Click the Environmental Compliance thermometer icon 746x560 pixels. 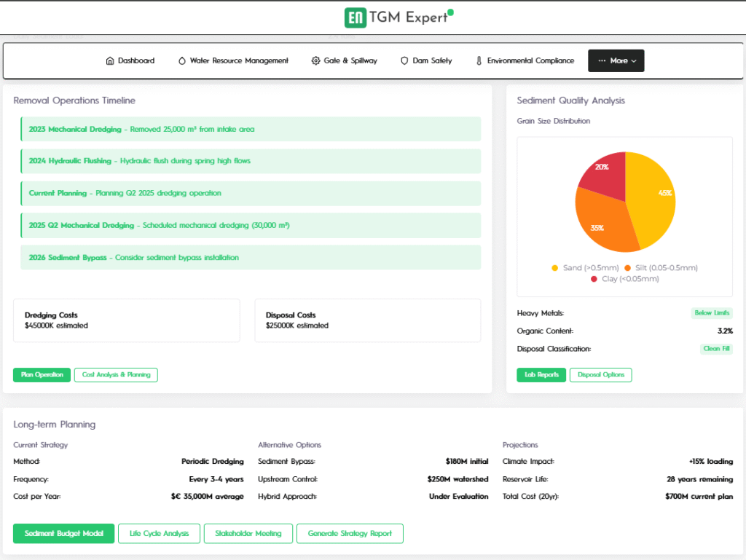coord(479,61)
